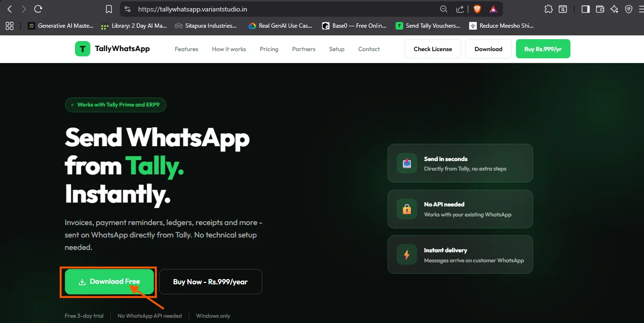The width and height of the screenshot is (644, 323).
Task: Click the Windows only text
Action: click(x=213, y=316)
